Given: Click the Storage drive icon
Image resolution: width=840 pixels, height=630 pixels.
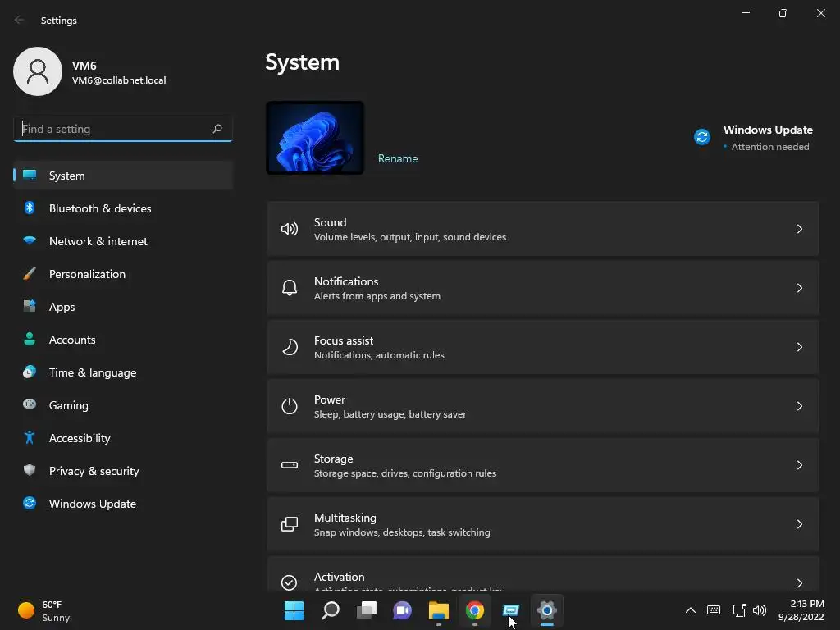Looking at the screenshot, I should click(x=290, y=465).
